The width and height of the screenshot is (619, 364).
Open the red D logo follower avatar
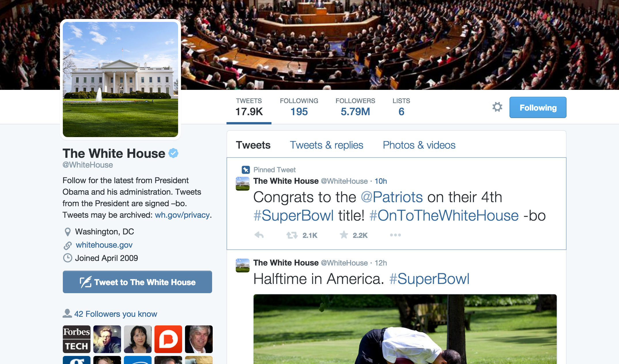tap(168, 339)
